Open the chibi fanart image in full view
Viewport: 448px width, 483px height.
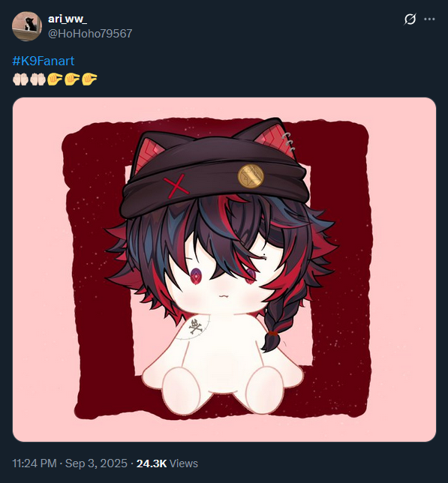tap(224, 269)
